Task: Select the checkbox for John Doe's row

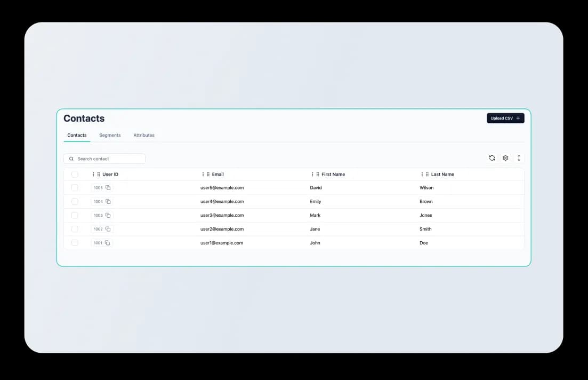Action: [75, 242]
